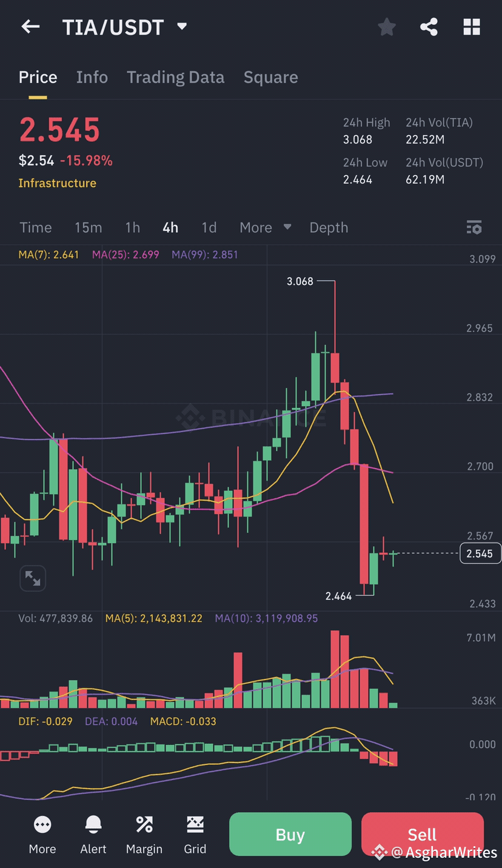Expand the chart using the fullscreen icon

[33, 578]
